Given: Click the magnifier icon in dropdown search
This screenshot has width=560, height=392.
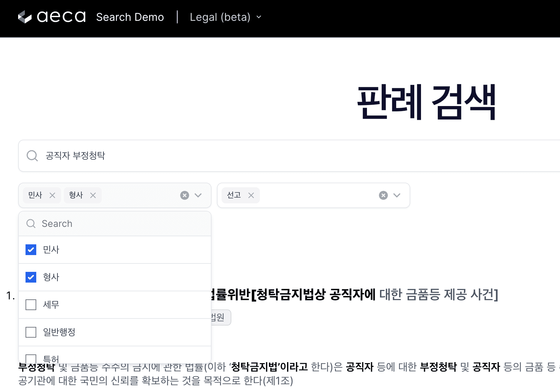Looking at the screenshot, I should (31, 224).
